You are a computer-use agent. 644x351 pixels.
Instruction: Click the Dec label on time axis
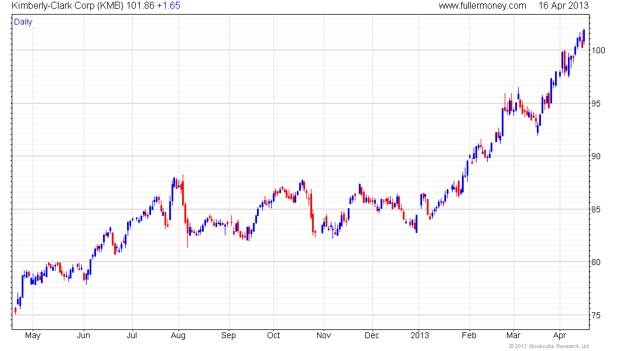[x=372, y=335]
